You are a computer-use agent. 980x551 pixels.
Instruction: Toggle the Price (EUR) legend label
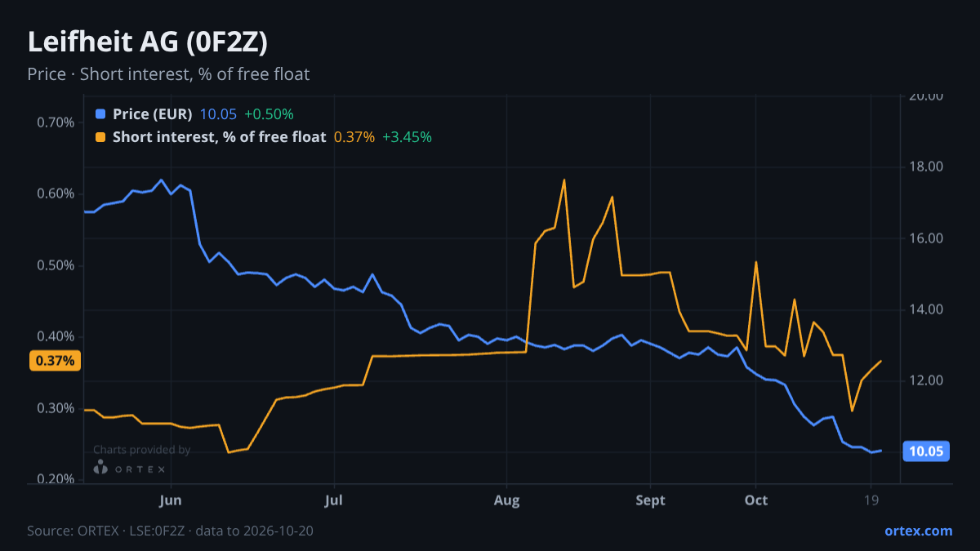pos(153,114)
